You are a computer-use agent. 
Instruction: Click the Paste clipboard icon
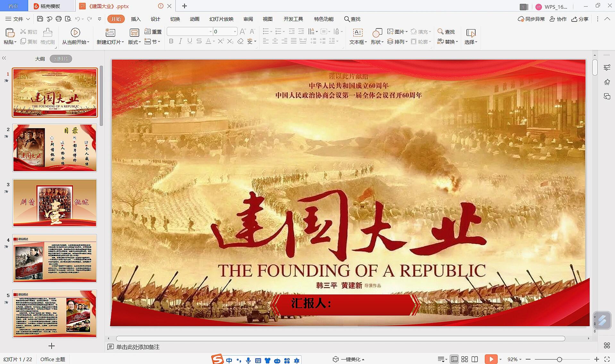click(x=10, y=33)
